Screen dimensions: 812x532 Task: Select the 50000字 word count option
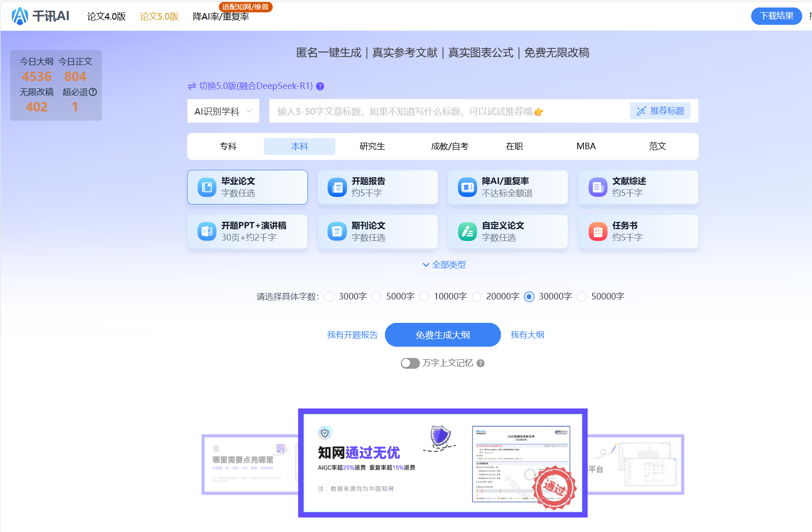tap(582, 297)
